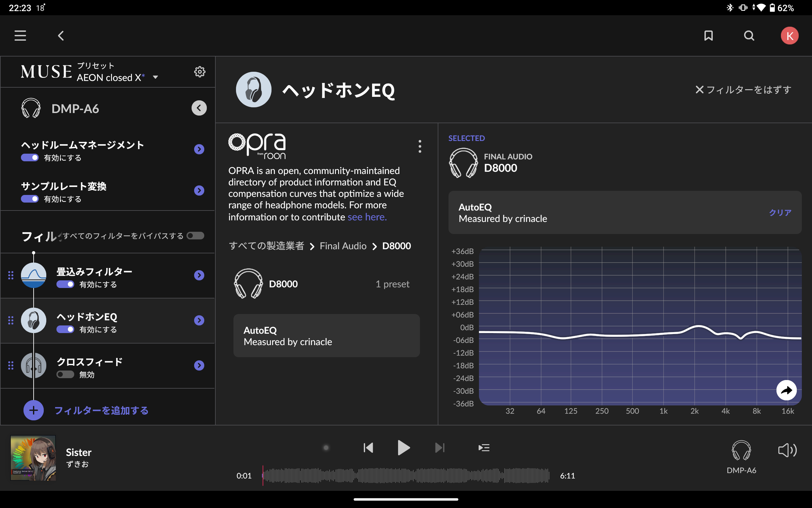Go to Final Audio breadcrumb

click(343, 246)
